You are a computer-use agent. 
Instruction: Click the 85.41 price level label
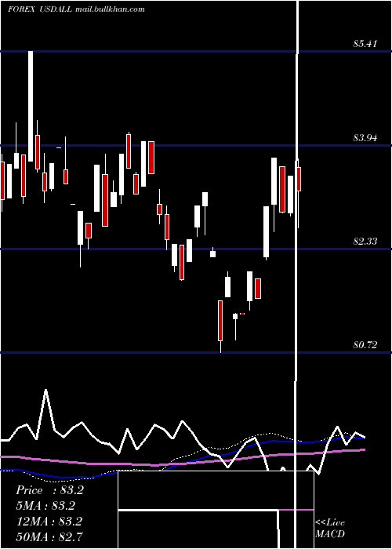[x=365, y=44]
